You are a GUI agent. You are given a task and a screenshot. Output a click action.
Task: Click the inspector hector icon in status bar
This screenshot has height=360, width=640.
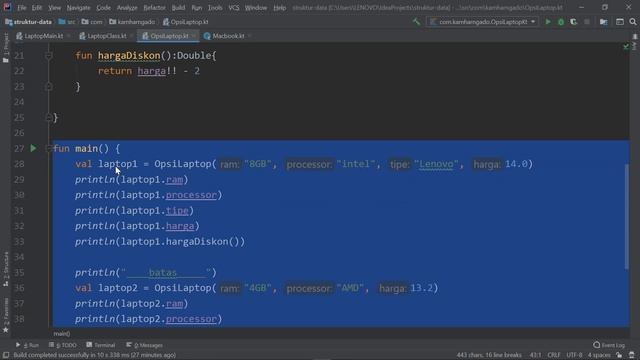(x=632, y=355)
